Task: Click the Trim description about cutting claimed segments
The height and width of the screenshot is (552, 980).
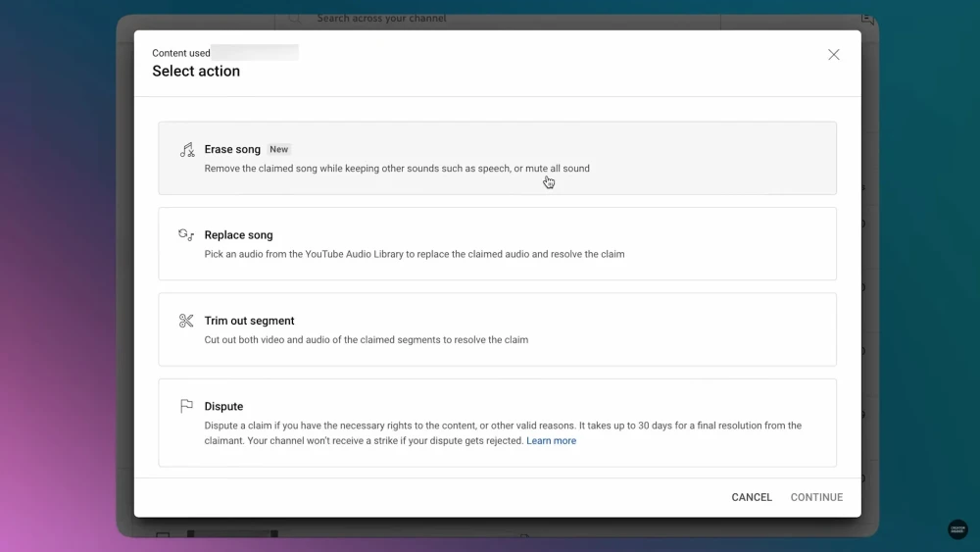Action: (366, 340)
